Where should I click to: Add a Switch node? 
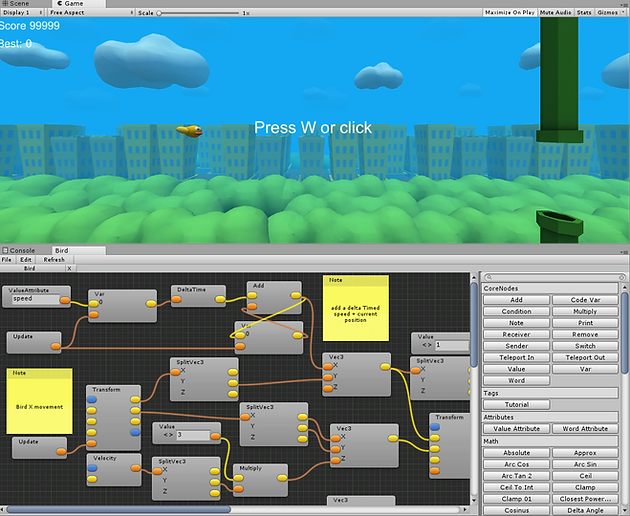pos(585,346)
